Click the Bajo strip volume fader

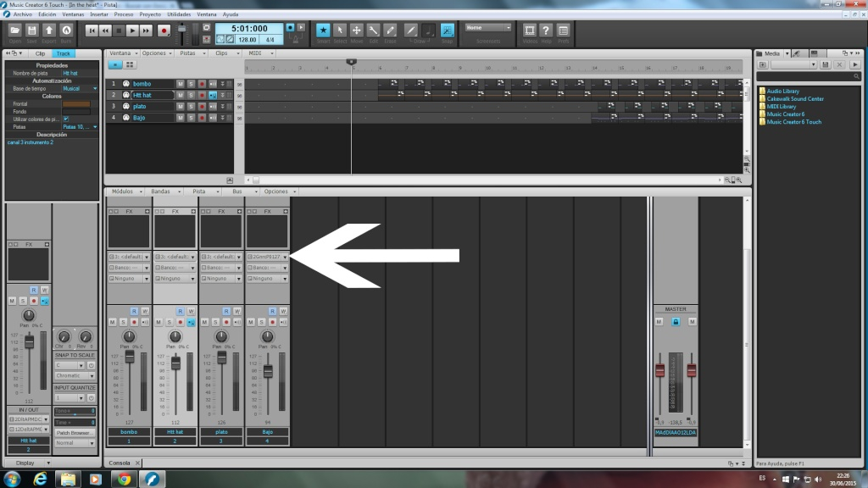click(268, 372)
